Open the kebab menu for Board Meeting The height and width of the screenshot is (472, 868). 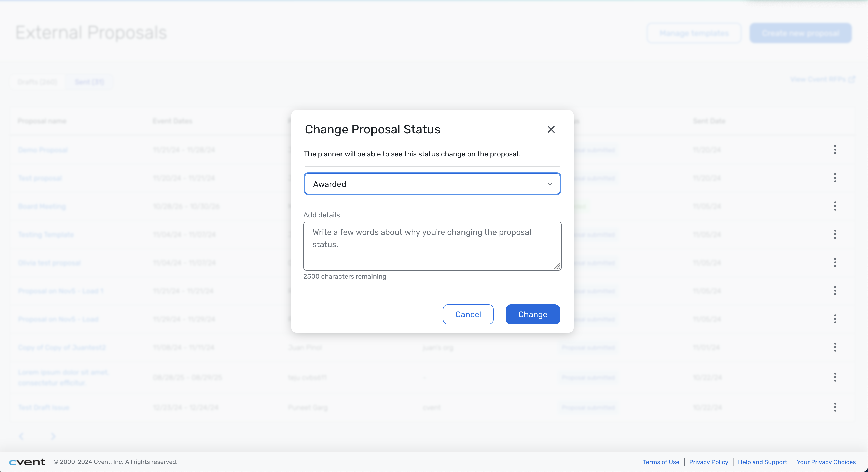point(835,206)
